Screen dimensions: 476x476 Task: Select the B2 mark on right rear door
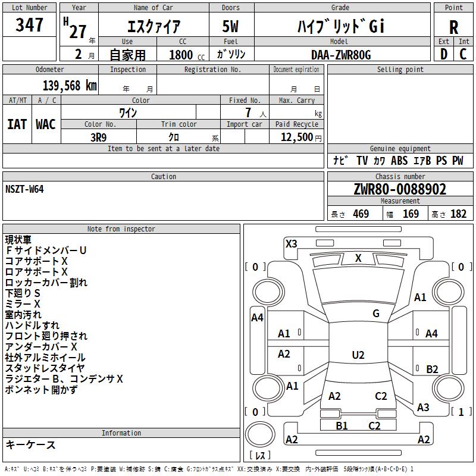(432, 369)
